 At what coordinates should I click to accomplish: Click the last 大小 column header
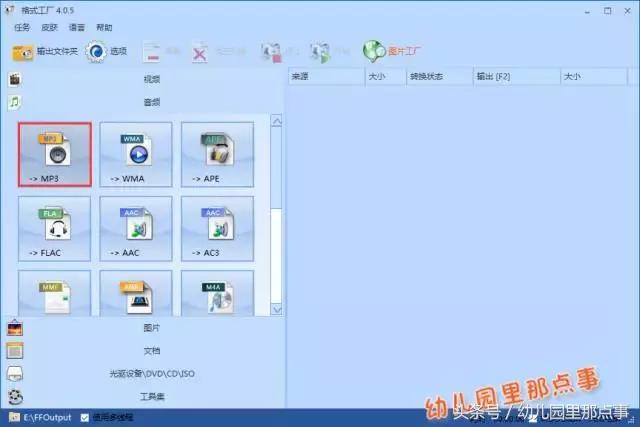tap(594, 76)
